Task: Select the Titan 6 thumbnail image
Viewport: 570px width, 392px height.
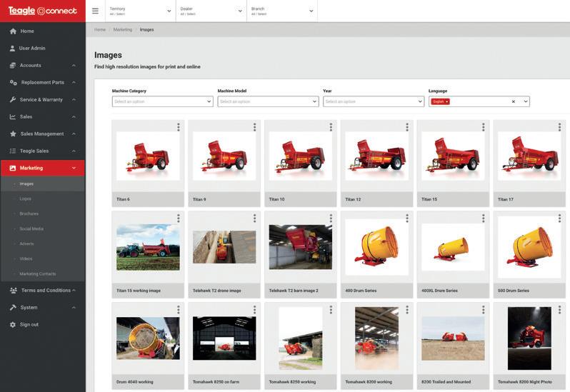Action: [x=148, y=156]
